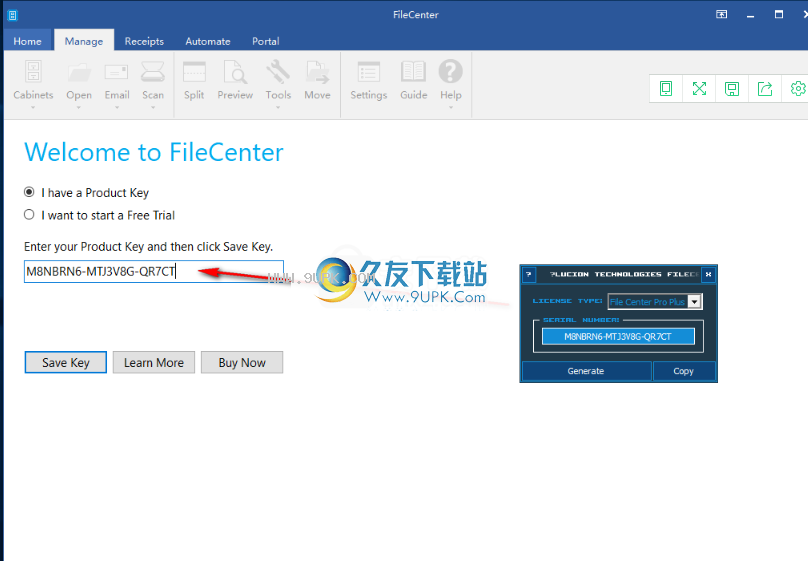Click the FileCenter app icon in title bar

click(x=12, y=15)
